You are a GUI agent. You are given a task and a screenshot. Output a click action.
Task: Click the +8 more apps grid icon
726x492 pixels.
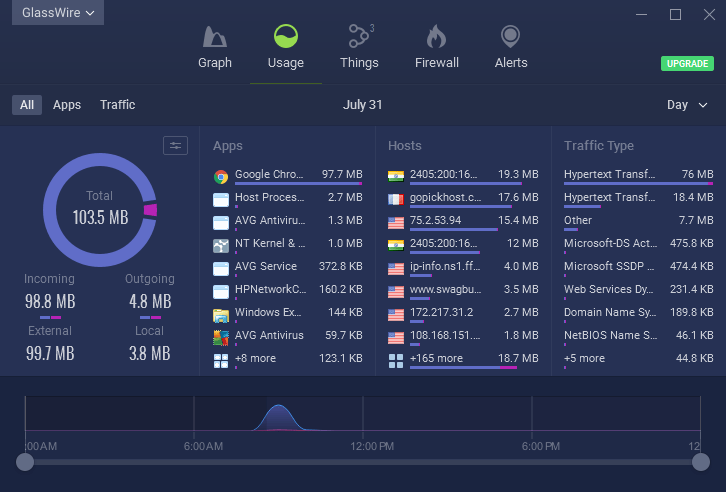[221, 361]
